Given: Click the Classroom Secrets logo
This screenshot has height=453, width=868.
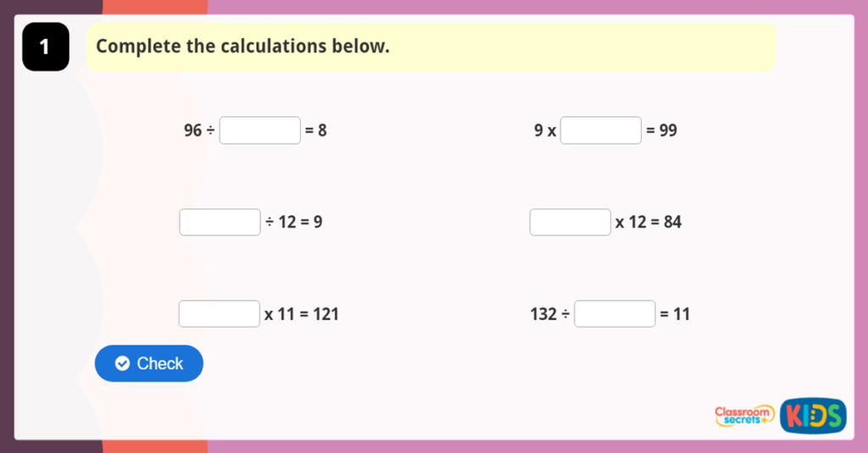Looking at the screenshot, I should tap(744, 415).
